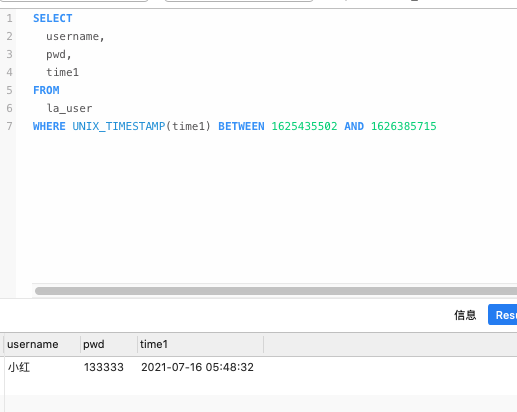This screenshot has height=412, width=517.
Task: Place cursor in the number 1626385715
Action: click(x=404, y=126)
